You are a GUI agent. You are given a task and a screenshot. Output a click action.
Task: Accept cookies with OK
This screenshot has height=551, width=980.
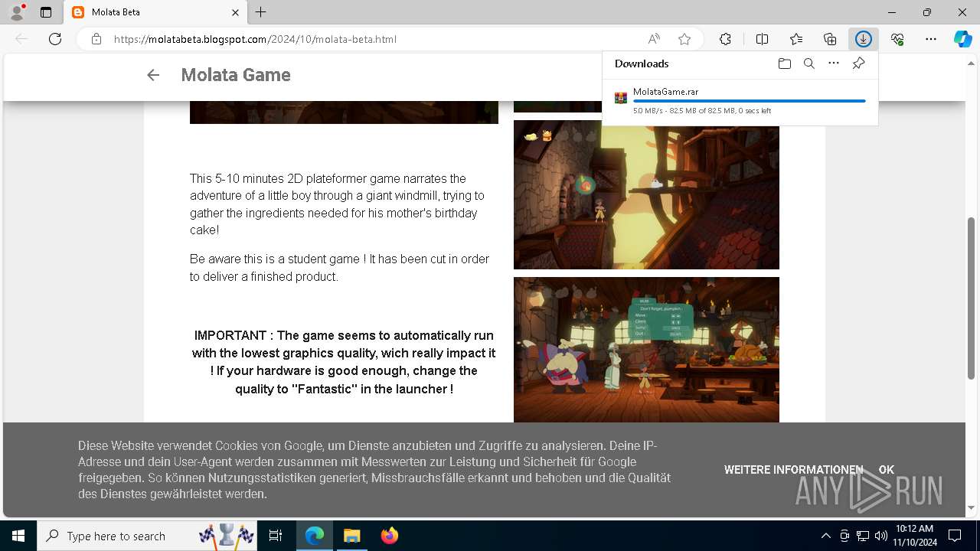click(x=887, y=470)
